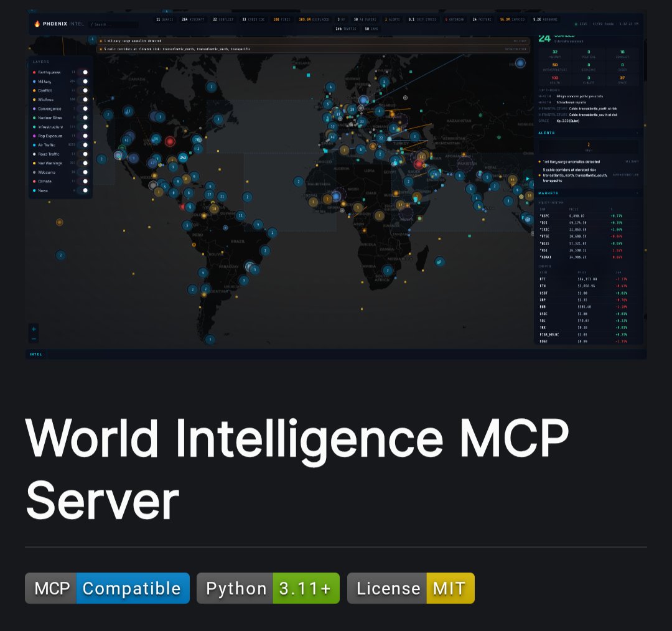Viewport: 672px width, 631px height.
Task: Focus the Search field in the header
Action: (x=114, y=24)
